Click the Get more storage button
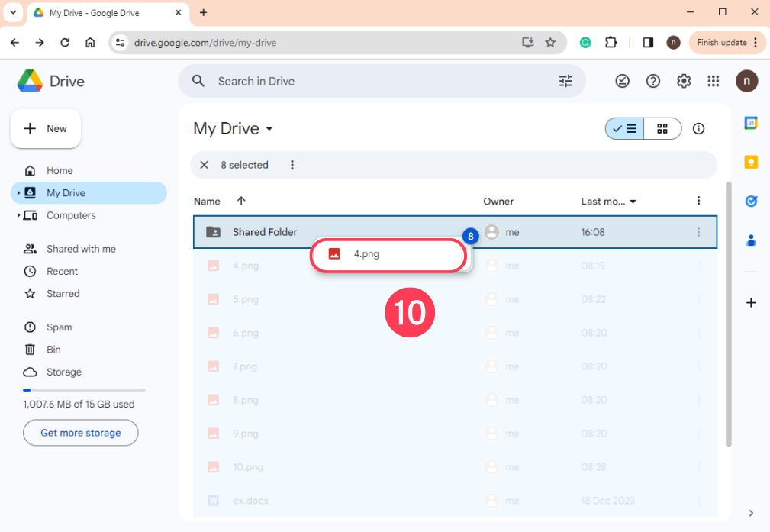 point(80,433)
